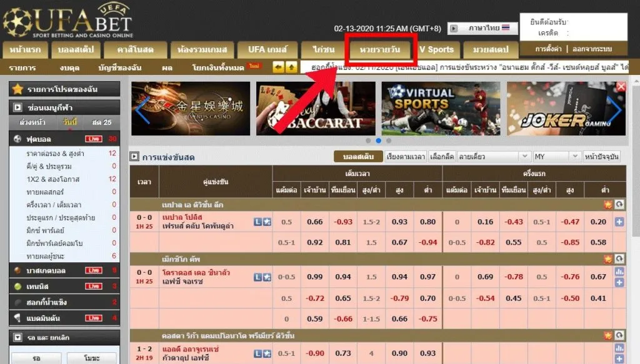Click โยกเงินทั้งหมด transfer all link
The image size is (640, 364).
(x=218, y=67)
